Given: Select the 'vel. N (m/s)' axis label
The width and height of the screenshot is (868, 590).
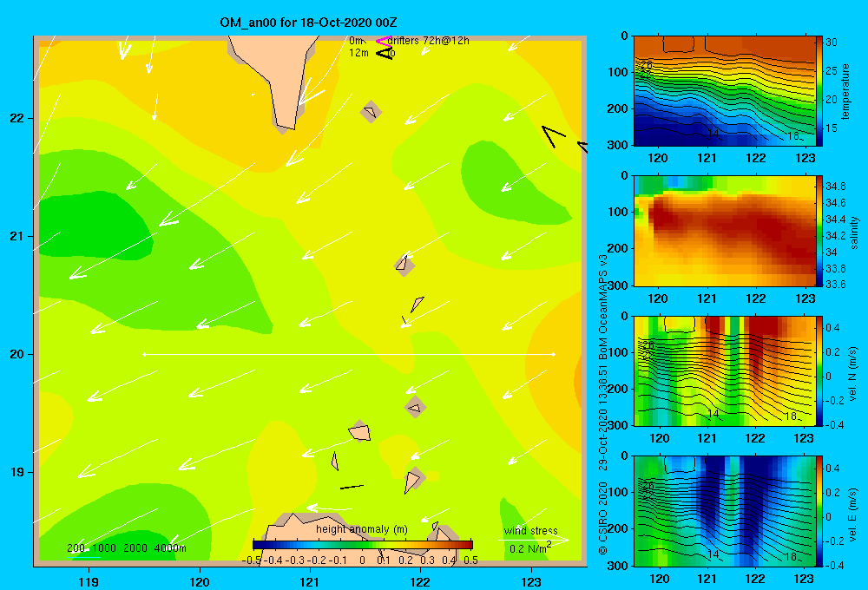Looking at the screenshot, I should coord(852,374).
